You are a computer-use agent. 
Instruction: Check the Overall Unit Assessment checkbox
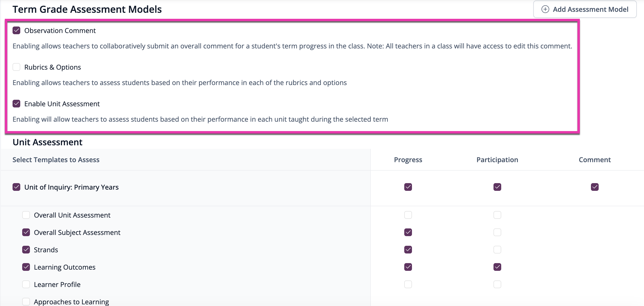coord(26,215)
